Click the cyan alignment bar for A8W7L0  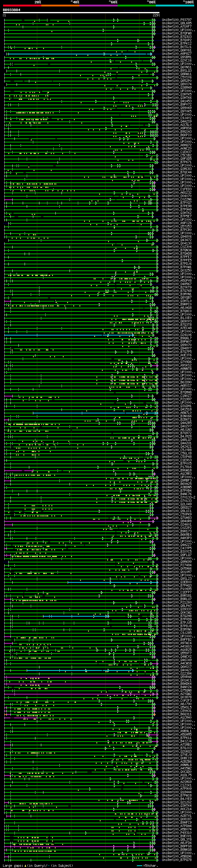95,413
